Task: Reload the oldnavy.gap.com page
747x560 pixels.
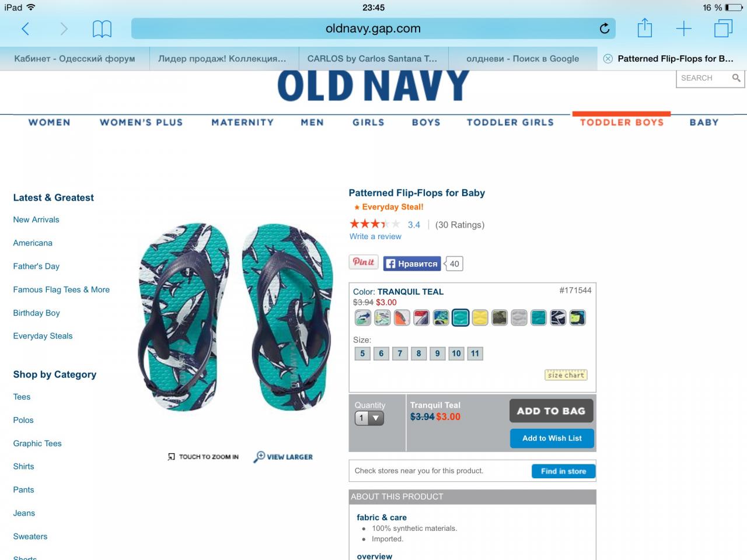Action: coord(604,29)
